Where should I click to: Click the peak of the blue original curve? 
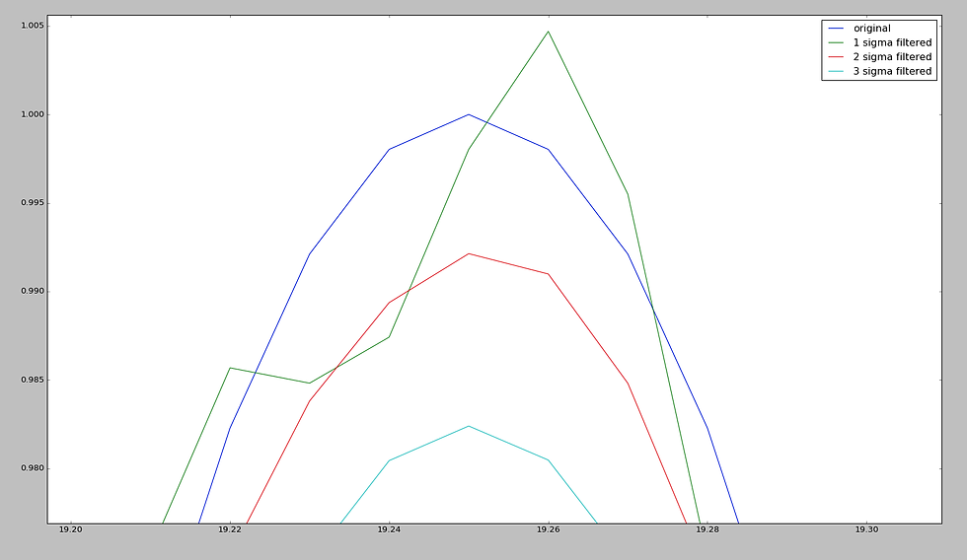[x=469, y=114]
